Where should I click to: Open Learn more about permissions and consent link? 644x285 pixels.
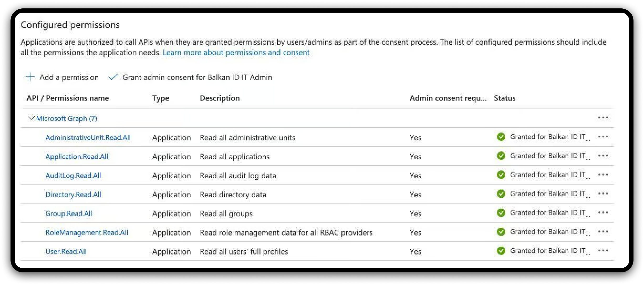point(236,53)
